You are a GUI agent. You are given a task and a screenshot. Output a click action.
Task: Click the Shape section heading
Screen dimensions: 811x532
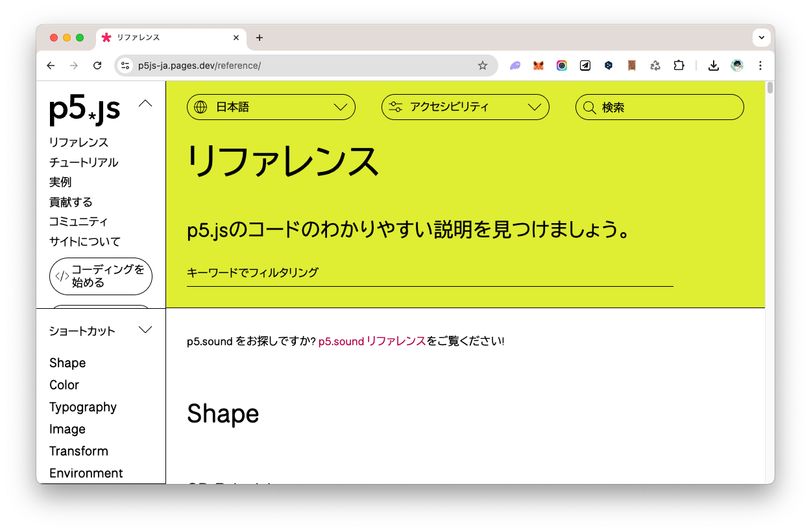pos(223,414)
